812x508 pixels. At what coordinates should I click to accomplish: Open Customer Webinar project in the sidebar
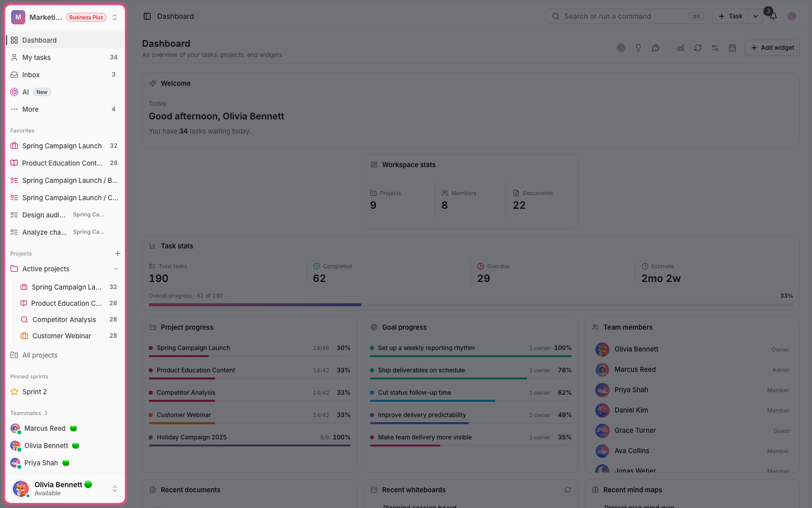pos(69,336)
